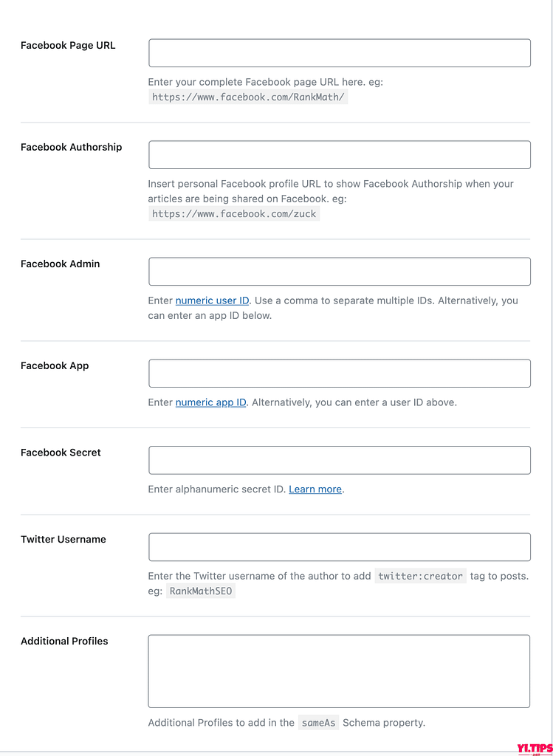This screenshot has width=553, height=756.
Task: Open the numeric app ID link
Action: pos(210,402)
